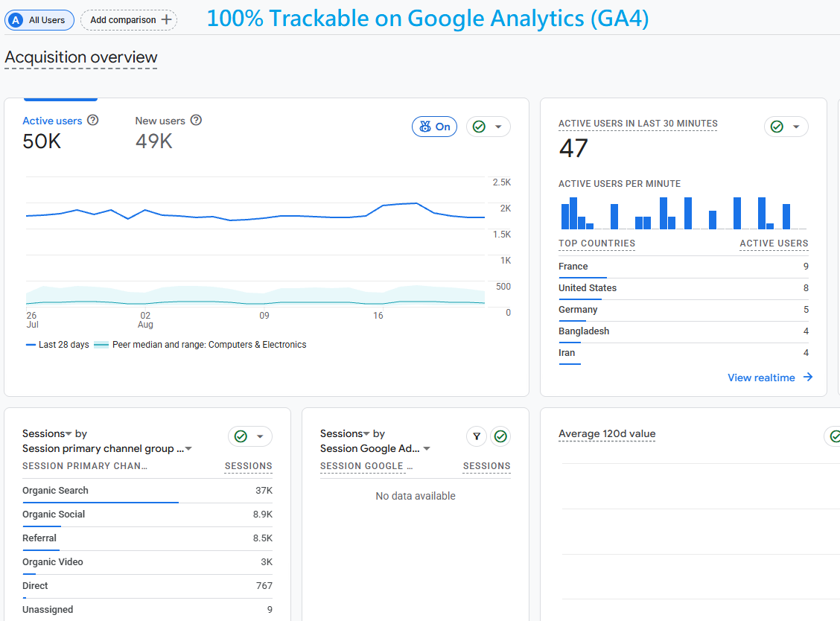This screenshot has width=840, height=621.
Task: Click Peer median and range legend item
Action: click(x=200, y=345)
